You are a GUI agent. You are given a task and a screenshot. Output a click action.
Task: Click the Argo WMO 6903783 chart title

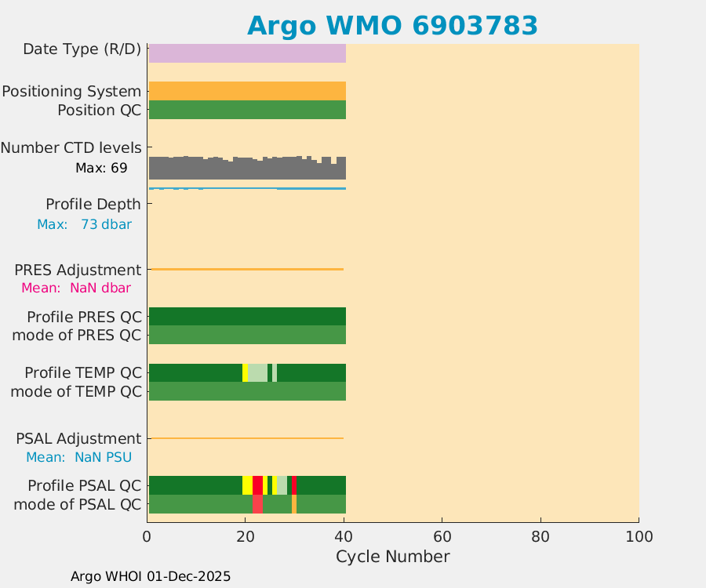point(392,25)
